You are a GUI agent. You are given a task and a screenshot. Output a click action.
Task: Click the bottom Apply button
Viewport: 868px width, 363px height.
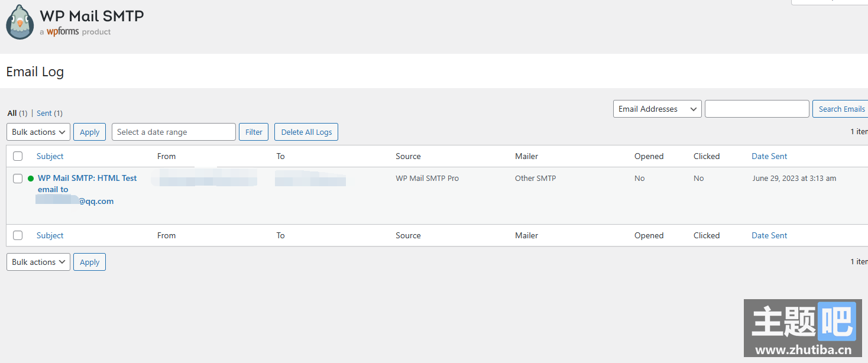[x=89, y=262]
